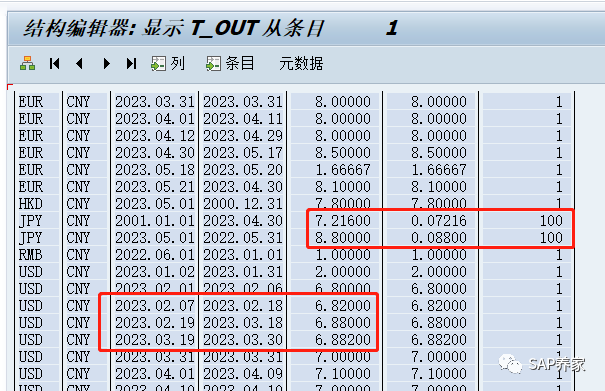Select date cell 2001.01.01
Image resolution: width=605 pixels, height=391 pixels.
point(154,221)
